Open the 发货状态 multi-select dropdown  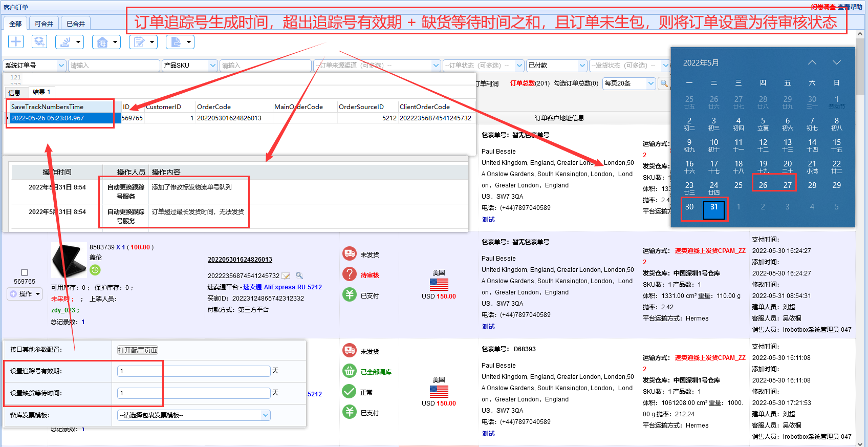pos(629,66)
